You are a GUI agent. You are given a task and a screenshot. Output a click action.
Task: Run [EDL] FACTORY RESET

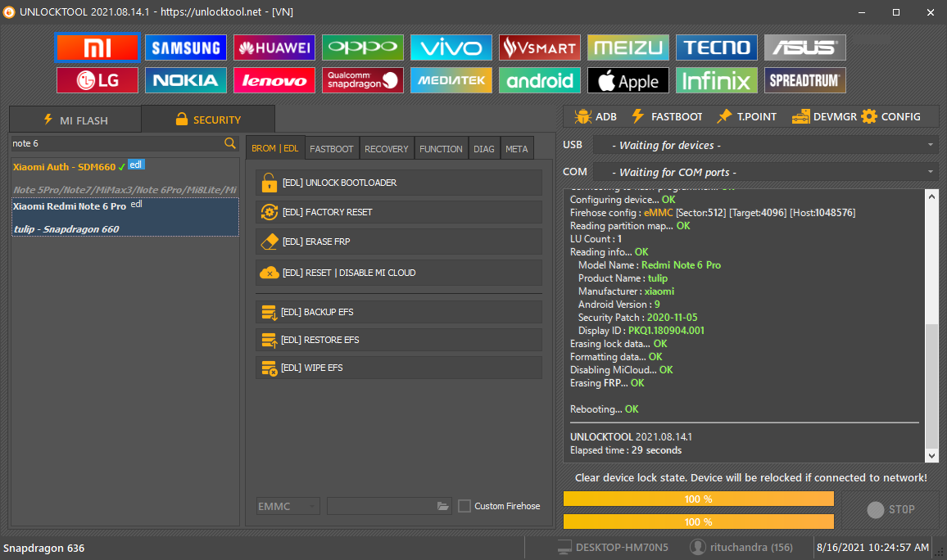coord(399,212)
